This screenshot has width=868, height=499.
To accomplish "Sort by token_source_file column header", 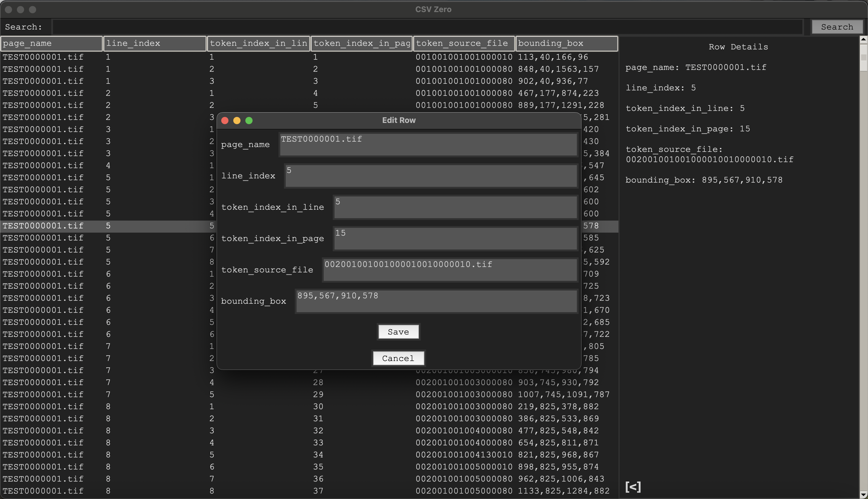I will 464,43.
